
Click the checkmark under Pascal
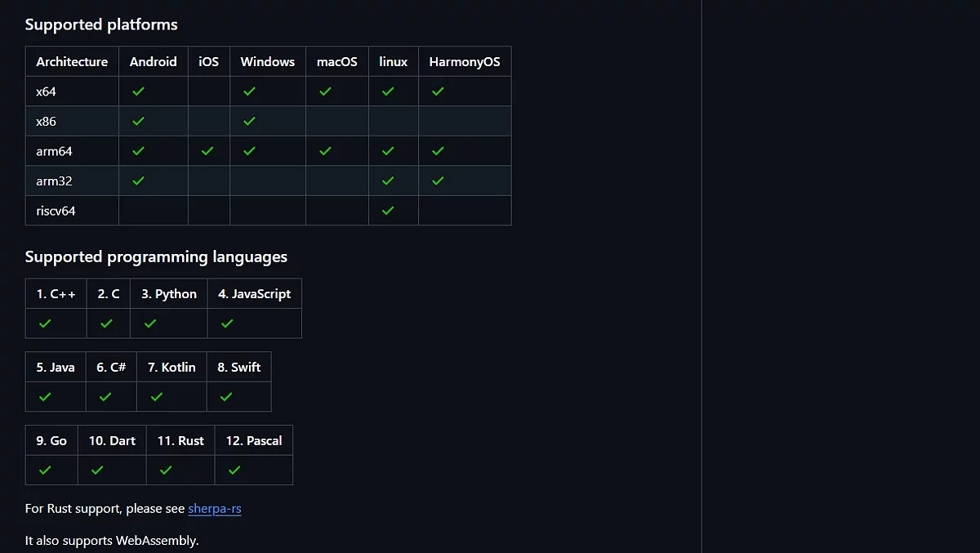234,470
